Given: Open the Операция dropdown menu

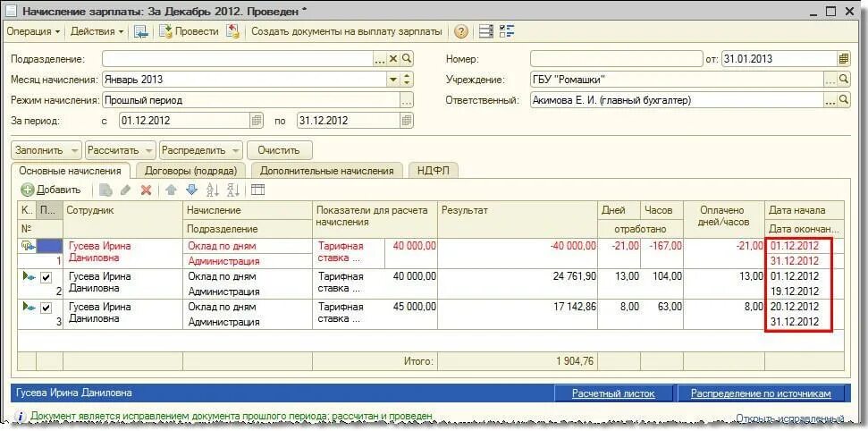Looking at the screenshot, I should coord(33,31).
